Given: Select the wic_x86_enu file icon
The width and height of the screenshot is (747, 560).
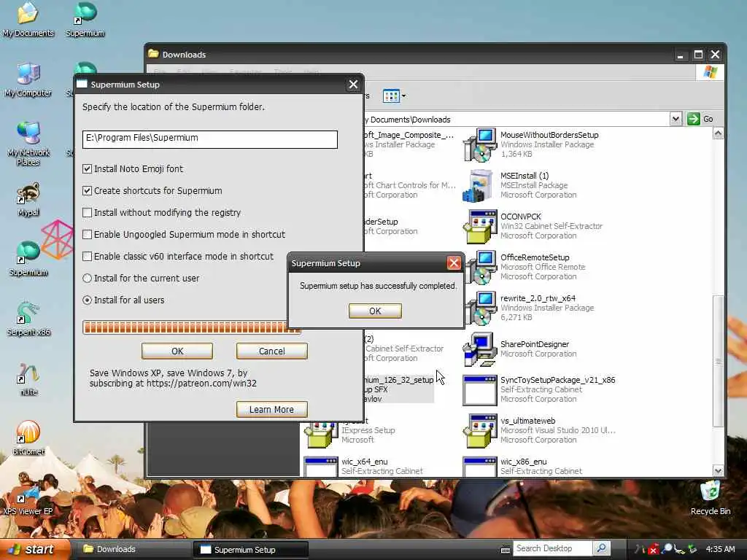Looking at the screenshot, I should (480, 467).
